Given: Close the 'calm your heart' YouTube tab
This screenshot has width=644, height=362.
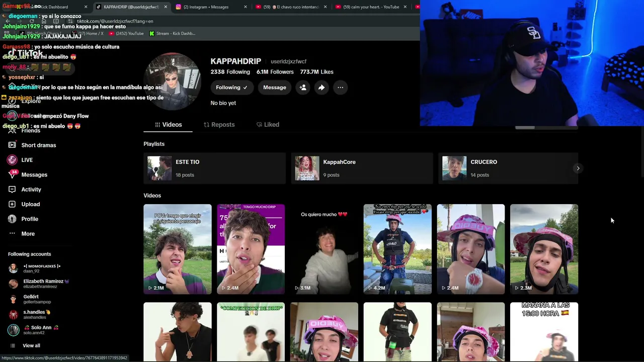Looking at the screenshot, I should 405,7.
